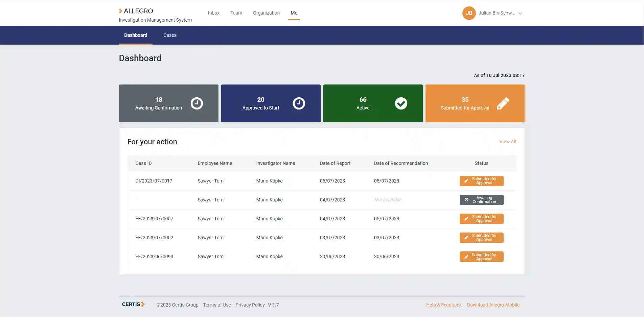Expand the Julian Bin Schw... user menu arrow
The image size is (644, 317).
pyautogui.click(x=520, y=14)
